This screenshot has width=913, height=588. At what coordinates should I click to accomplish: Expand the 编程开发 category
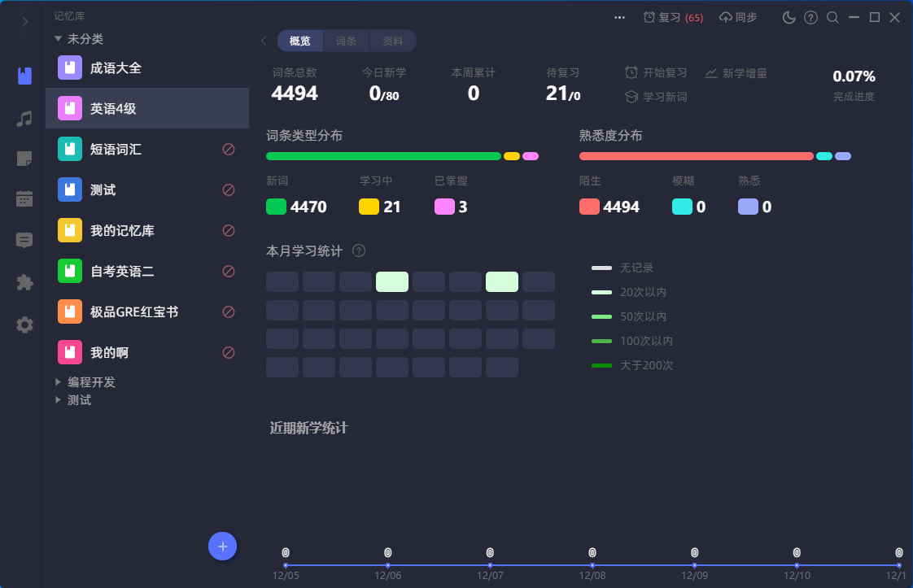pos(59,382)
